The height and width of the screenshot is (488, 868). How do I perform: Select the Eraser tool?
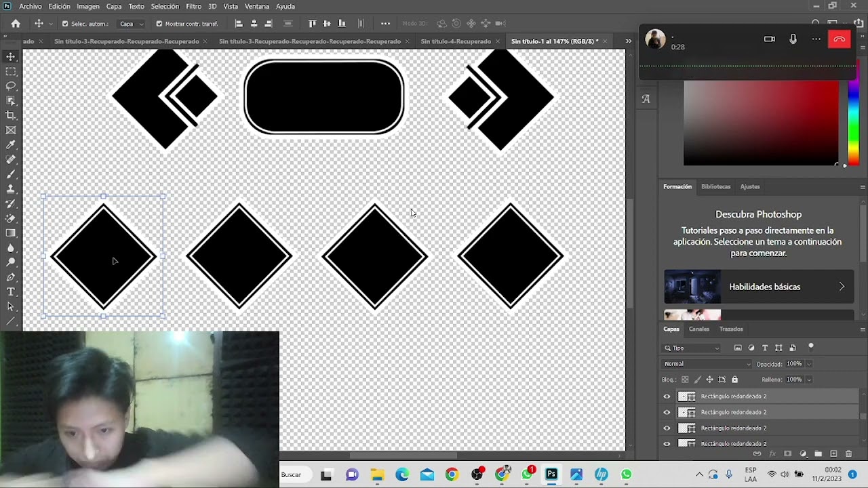tap(11, 218)
